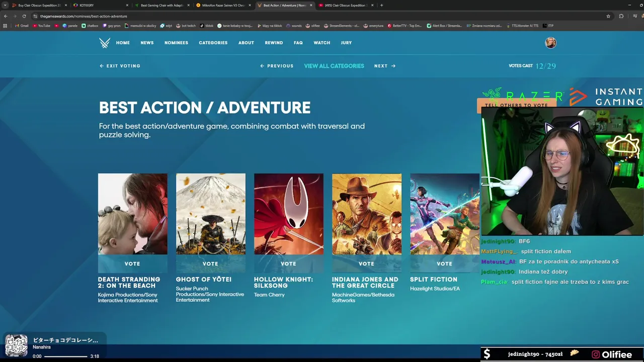The width and height of the screenshot is (644, 362).
Task: Reload the current page
Action: coord(24,16)
